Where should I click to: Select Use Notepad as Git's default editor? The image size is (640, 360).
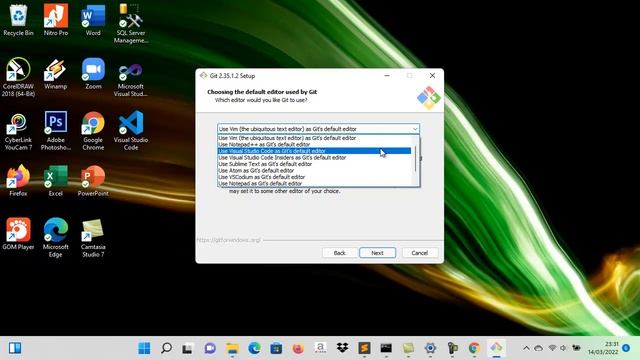tap(314, 184)
